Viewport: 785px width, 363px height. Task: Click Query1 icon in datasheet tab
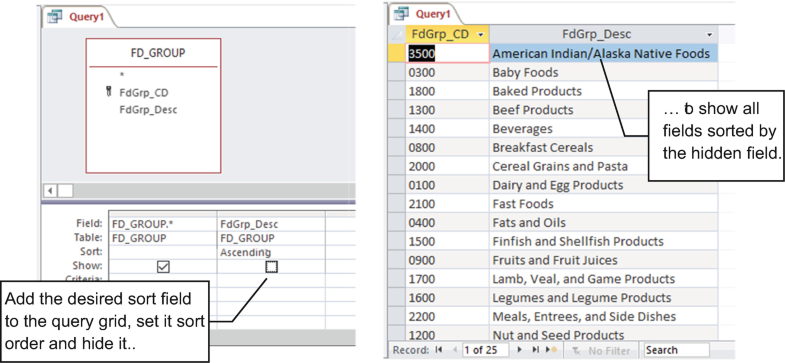click(x=402, y=14)
